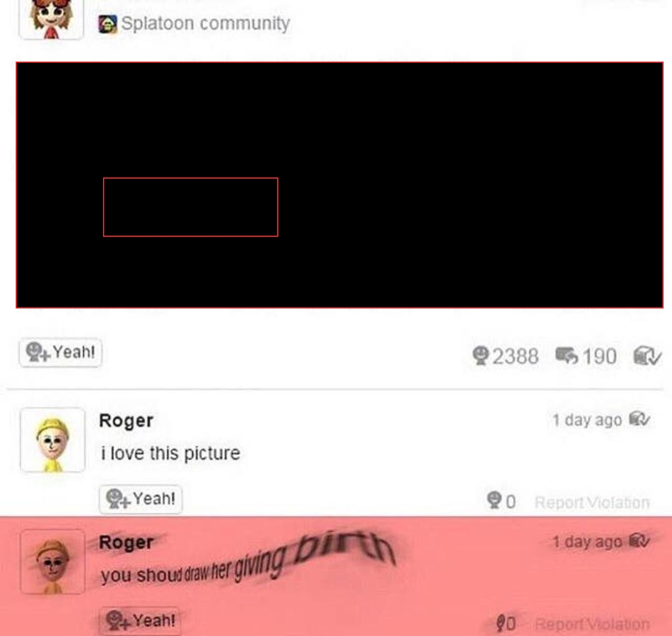Open the poster's Mii avatar at top
672x636 pixels.
point(51,20)
